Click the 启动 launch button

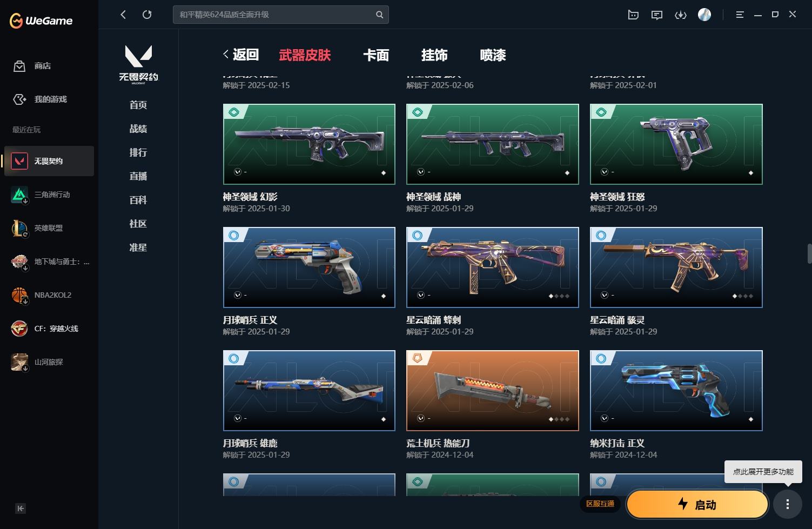coord(697,505)
